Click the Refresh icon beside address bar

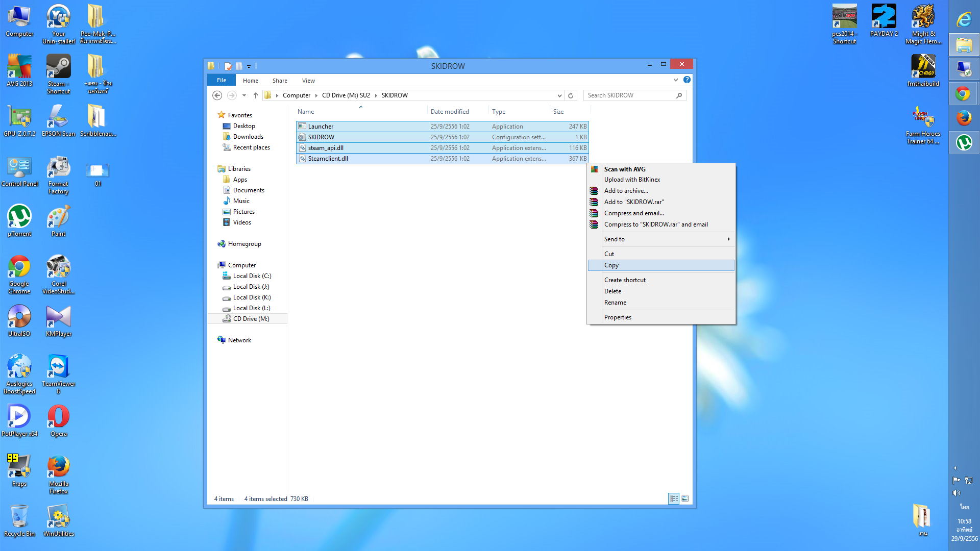[x=571, y=95]
